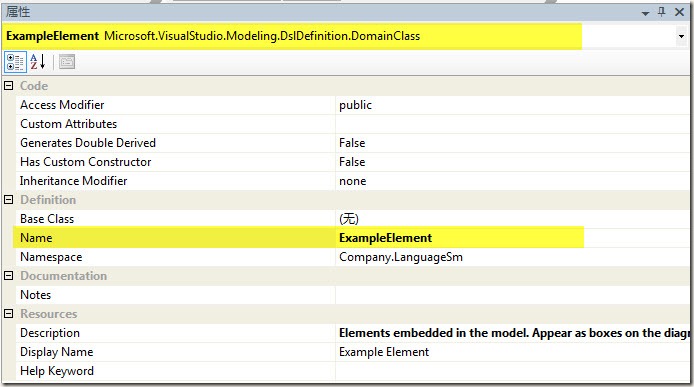Screen dimensions: 694x387
Task: Click the Display Name value field
Action: tap(513, 352)
